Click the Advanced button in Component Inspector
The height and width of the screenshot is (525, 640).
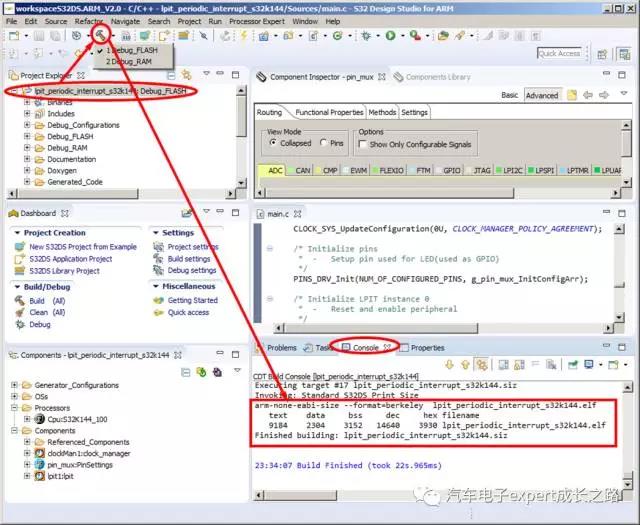[x=542, y=95]
